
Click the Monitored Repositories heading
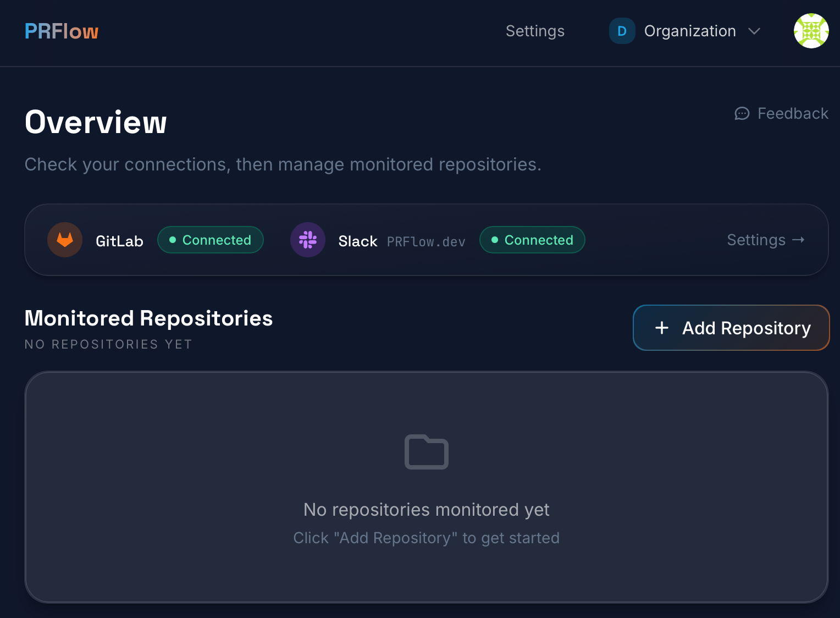click(149, 318)
